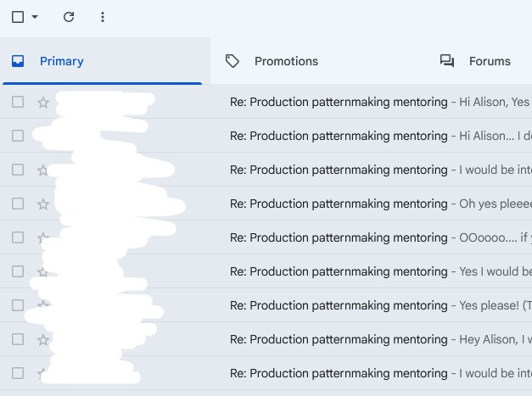Star the email starting "Oh yes pleee"
532x396 pixels.
(x=43, y=204)
